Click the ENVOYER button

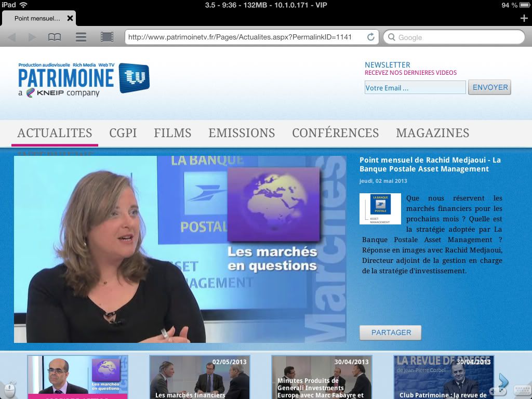click(x=489, y=87)
